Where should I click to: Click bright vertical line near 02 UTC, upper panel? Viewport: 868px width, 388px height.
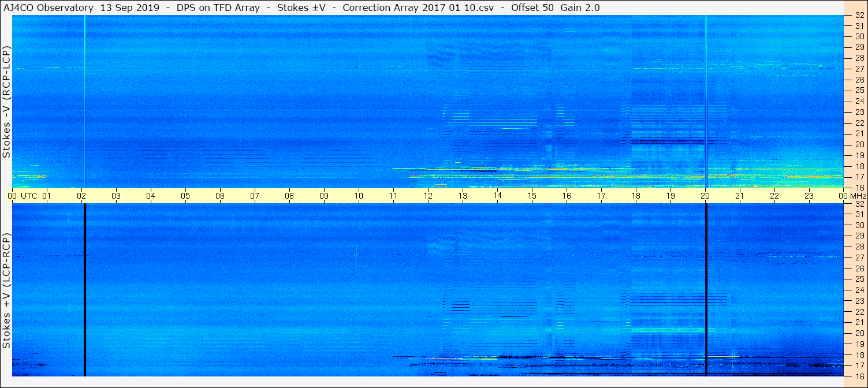click(x=85, y=102)
